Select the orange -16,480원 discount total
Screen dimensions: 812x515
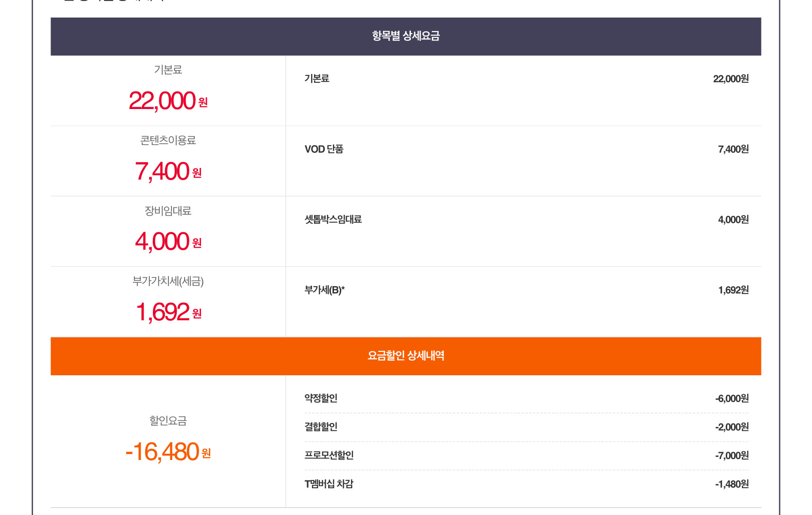[x=168, y=452]
